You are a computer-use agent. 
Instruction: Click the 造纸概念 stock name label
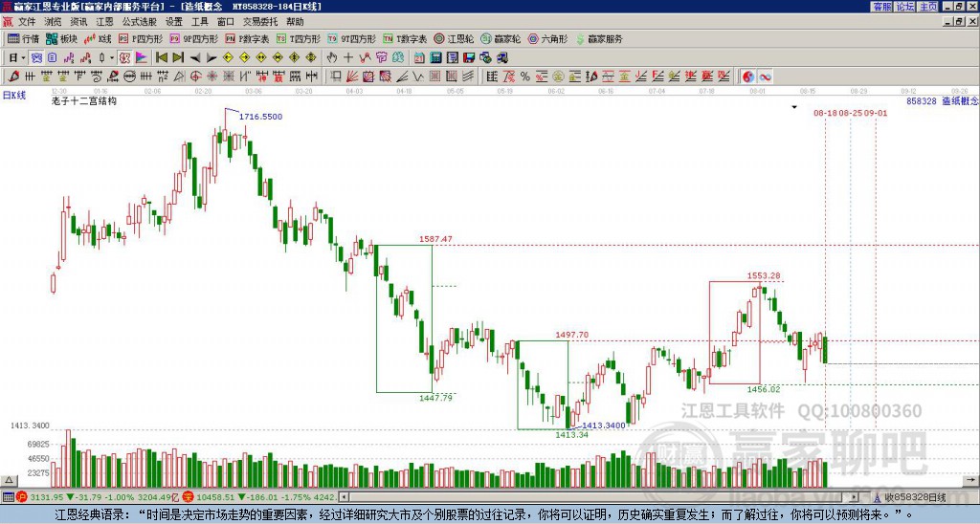(x=960, y=100)
